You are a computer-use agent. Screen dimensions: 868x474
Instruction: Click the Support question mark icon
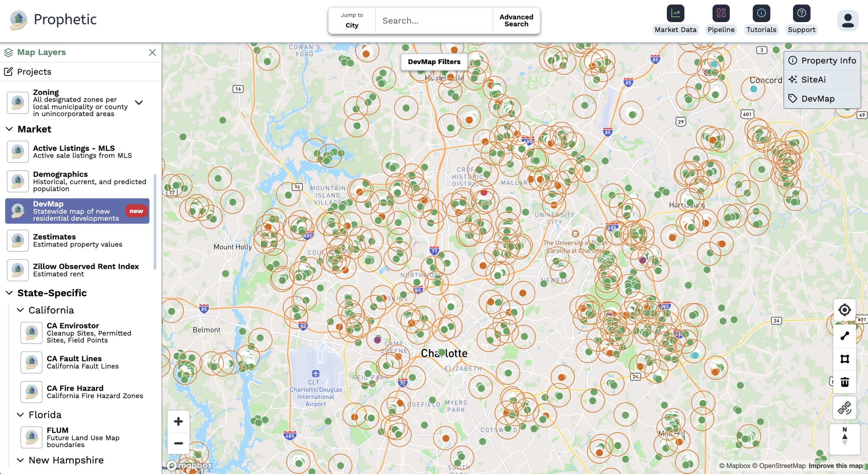click(801, 13)
